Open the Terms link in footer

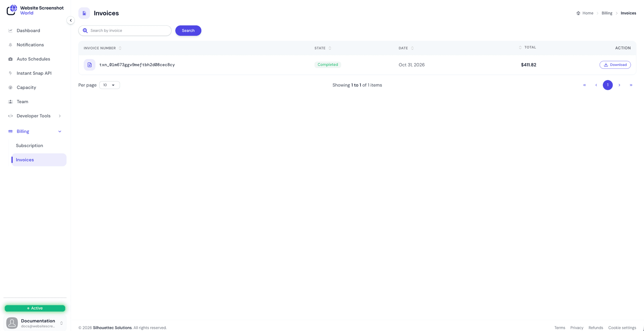[560, 328]
